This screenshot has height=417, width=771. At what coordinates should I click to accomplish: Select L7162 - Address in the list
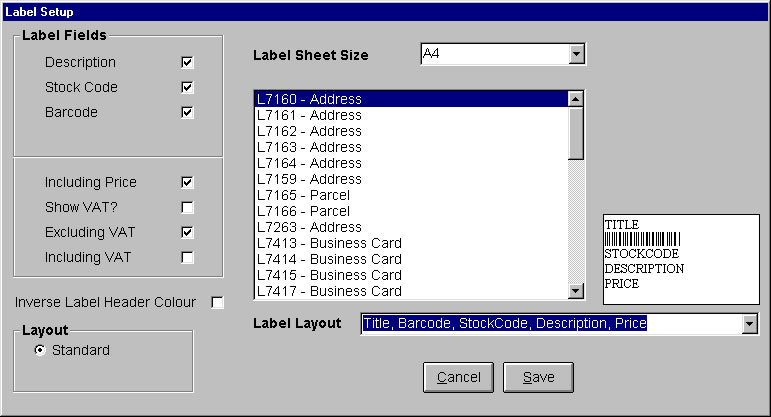point(412,131)
